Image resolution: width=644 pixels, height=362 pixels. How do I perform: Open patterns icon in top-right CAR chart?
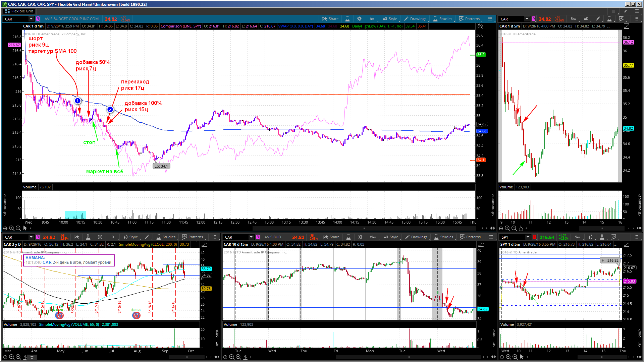click(621, 19)
